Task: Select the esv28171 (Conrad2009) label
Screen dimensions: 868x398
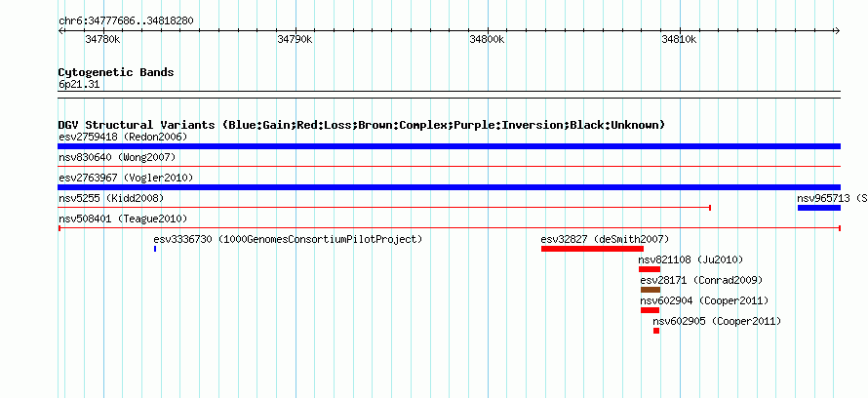Action: (702, 280)
